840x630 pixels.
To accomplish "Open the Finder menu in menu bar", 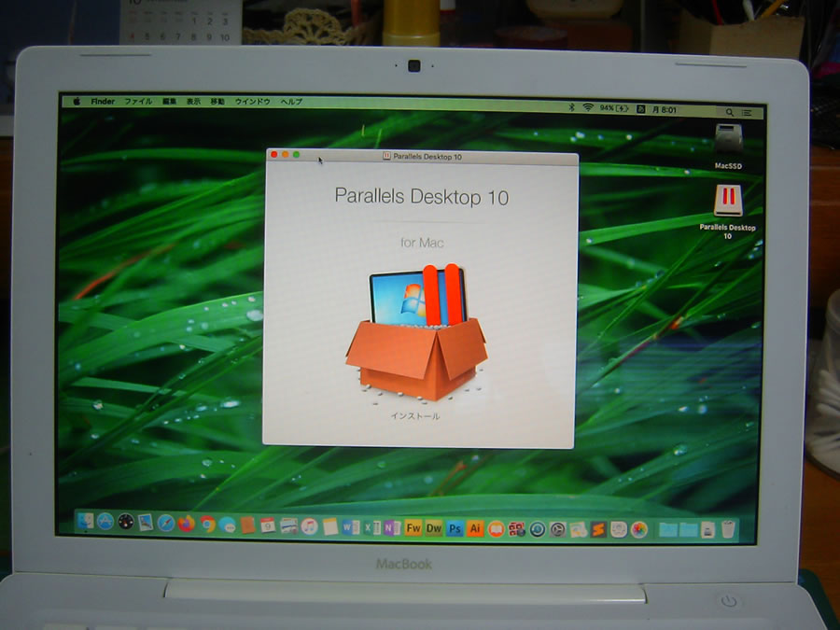I will [103, 101].
